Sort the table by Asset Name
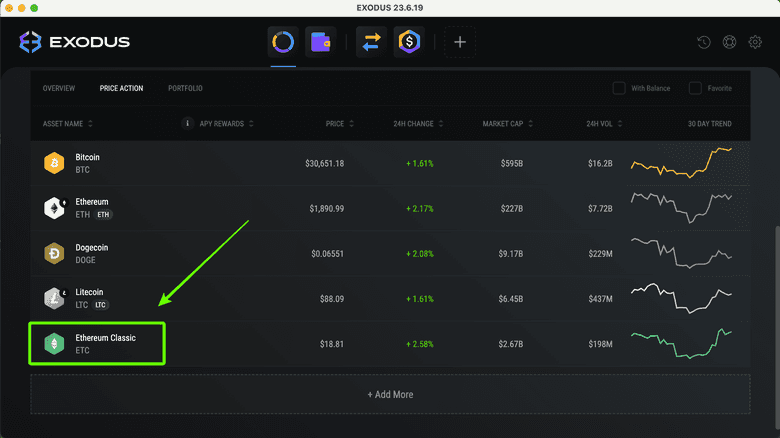 click(x=65, y=124)
